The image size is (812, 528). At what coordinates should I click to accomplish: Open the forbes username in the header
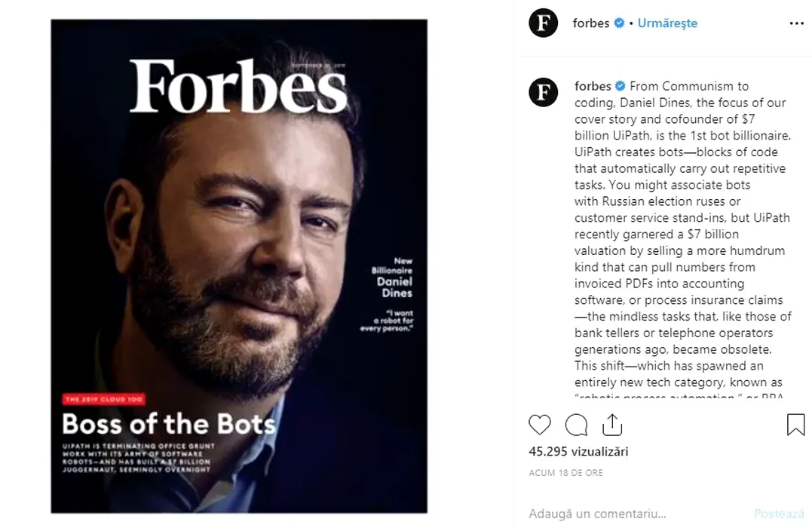click(x=590, y=23)
